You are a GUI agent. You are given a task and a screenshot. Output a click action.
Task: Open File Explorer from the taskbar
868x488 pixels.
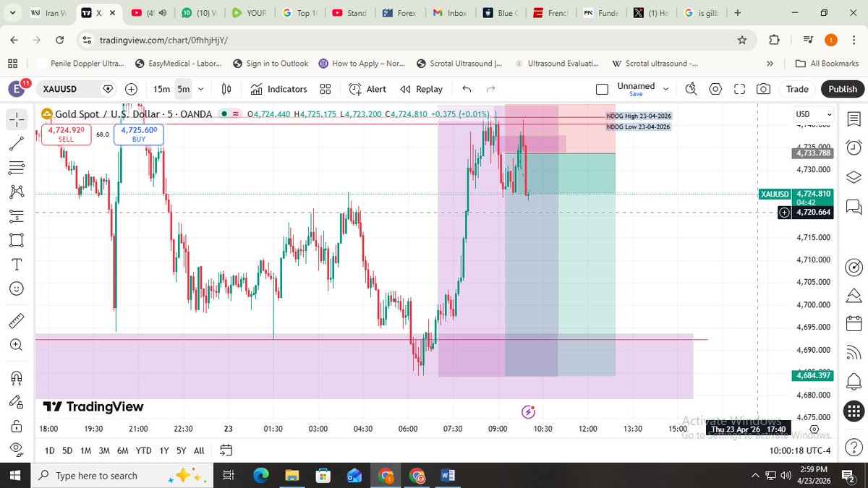[292, 476]
